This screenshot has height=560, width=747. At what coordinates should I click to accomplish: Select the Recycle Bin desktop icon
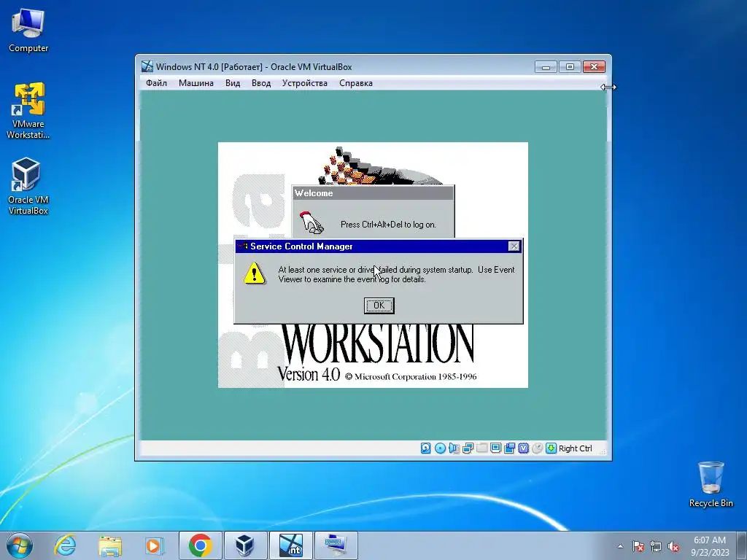(711, 484)
